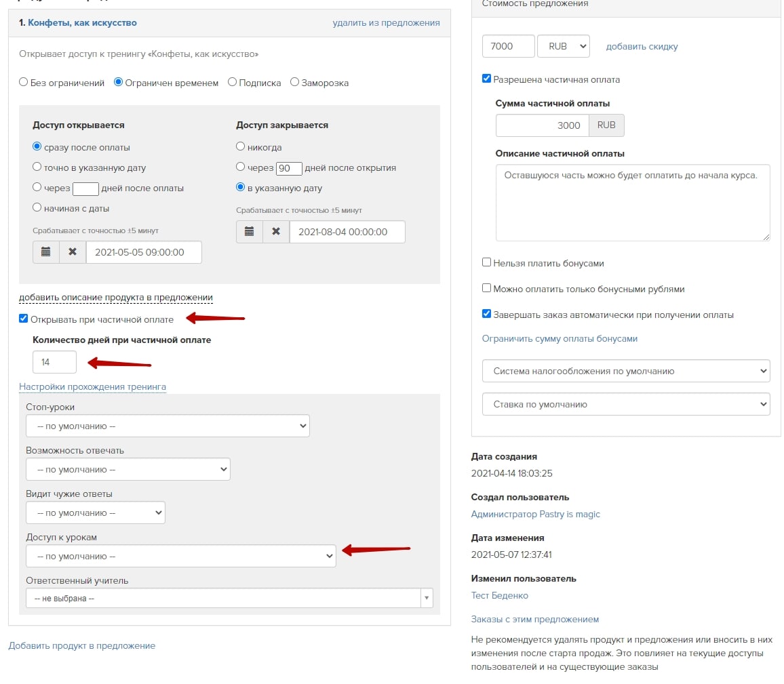Open 'Ответственный учитель' selector
This screenshot has width=784, height=684.
click(x=229, y=598)
